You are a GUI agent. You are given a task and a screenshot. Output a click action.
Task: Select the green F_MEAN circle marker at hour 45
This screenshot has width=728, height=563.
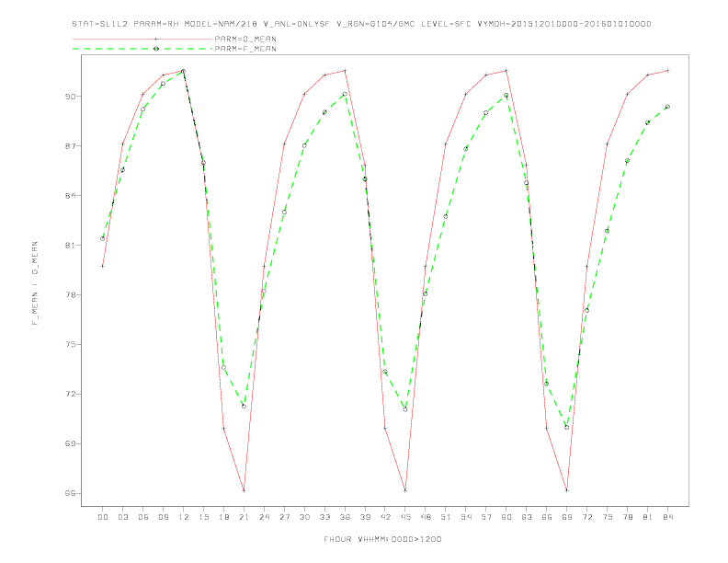coord(405,409)
